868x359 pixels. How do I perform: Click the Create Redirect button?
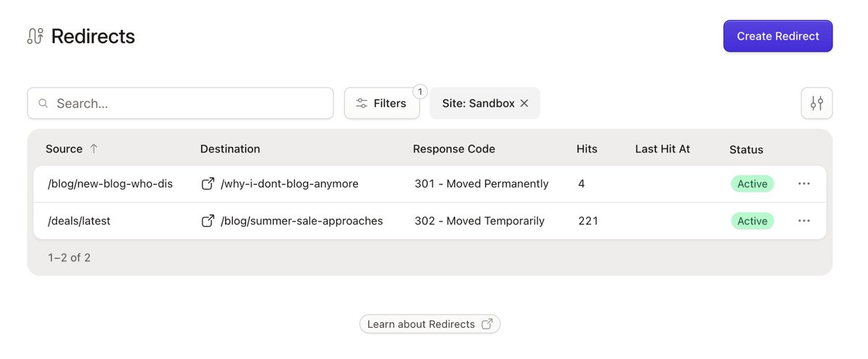(778, 36)
